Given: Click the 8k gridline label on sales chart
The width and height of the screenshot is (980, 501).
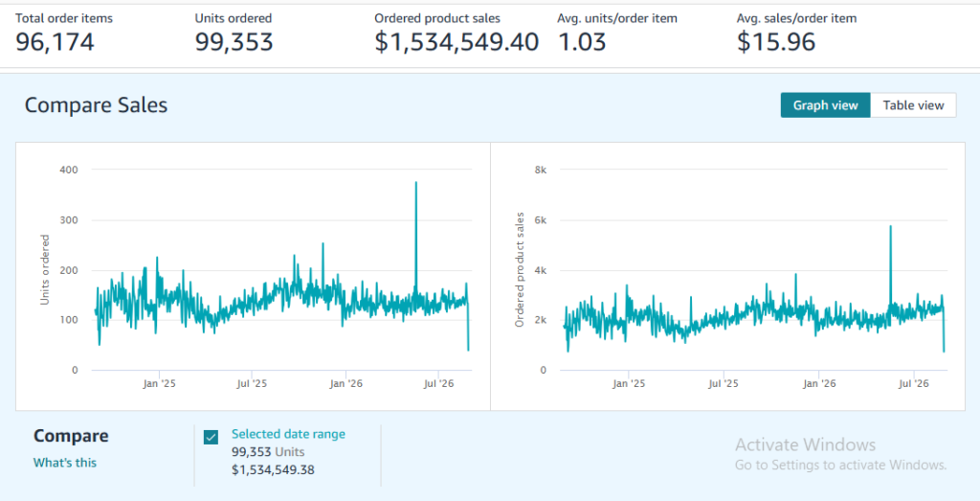Looking at the screenshot, I should pyautogui.click(x=541, y=170).
